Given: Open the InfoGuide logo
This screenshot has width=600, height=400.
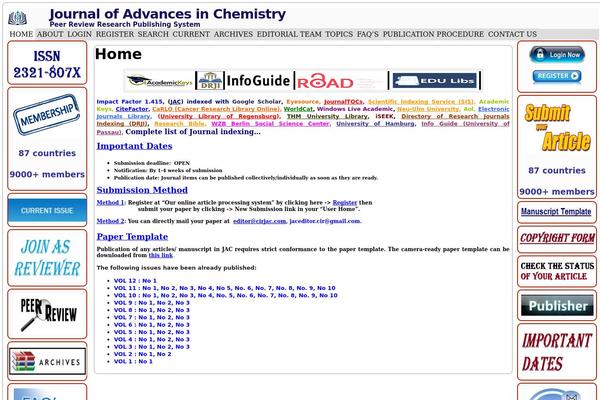Looking at the screenshot, I should (x=258, y=81).
